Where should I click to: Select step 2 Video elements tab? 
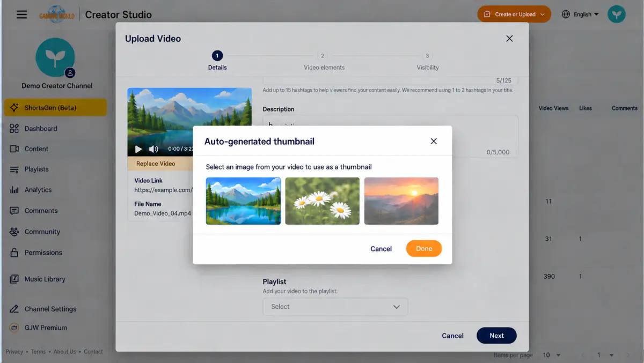pos(324,61)
